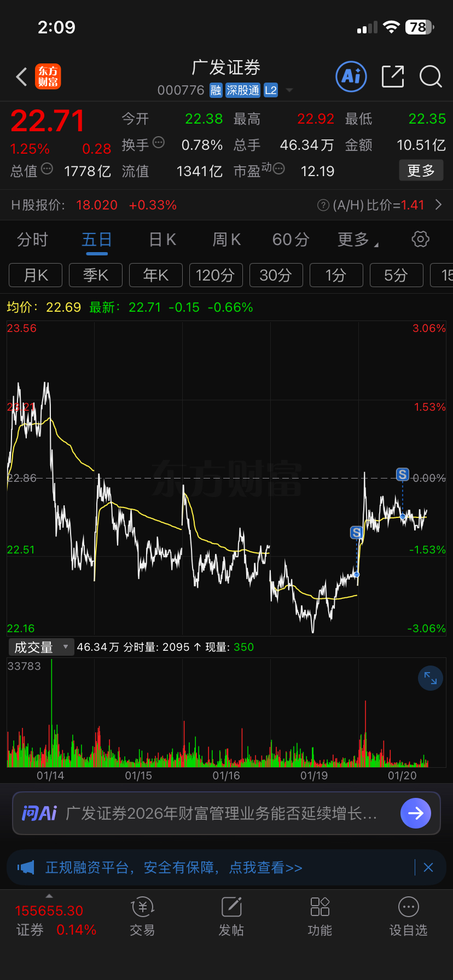Open 问Ai question about 广发证券2026年财富管理
The image size is (453, 980).
coord(222,813)
